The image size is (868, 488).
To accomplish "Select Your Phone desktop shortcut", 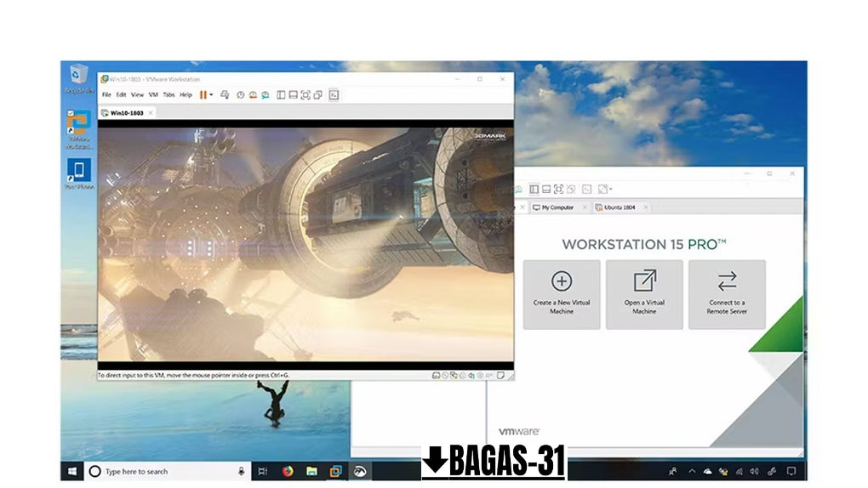I will coord(79,174).
